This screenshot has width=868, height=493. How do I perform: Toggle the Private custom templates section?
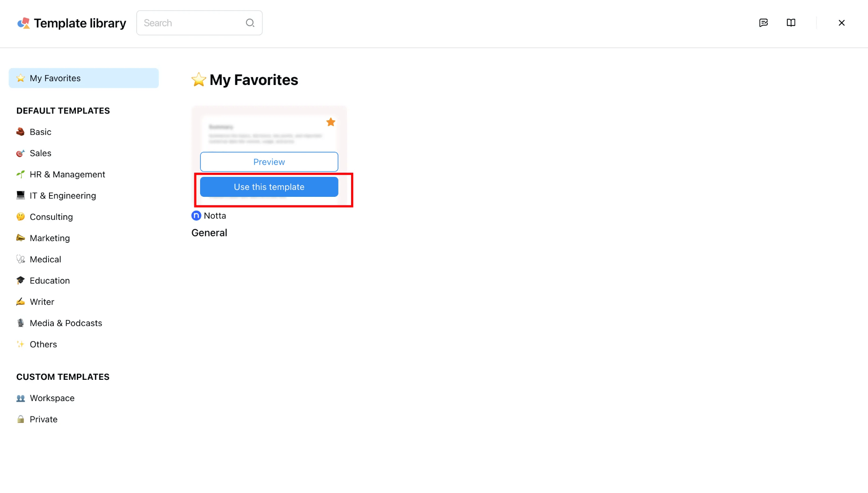(x=43, y=419)
